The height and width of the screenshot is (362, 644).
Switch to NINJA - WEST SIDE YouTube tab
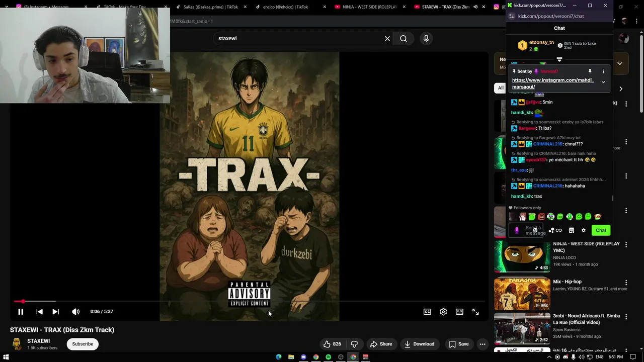pos(369,7)
